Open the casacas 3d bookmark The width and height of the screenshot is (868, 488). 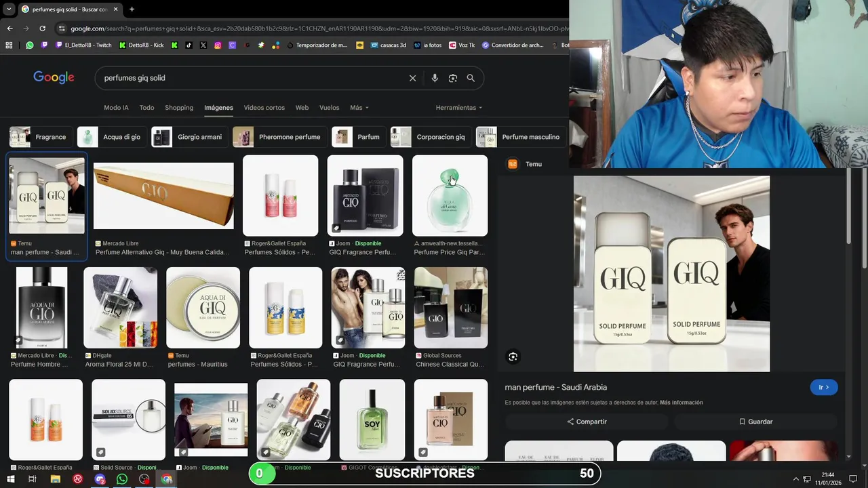(x=388, y=45)
